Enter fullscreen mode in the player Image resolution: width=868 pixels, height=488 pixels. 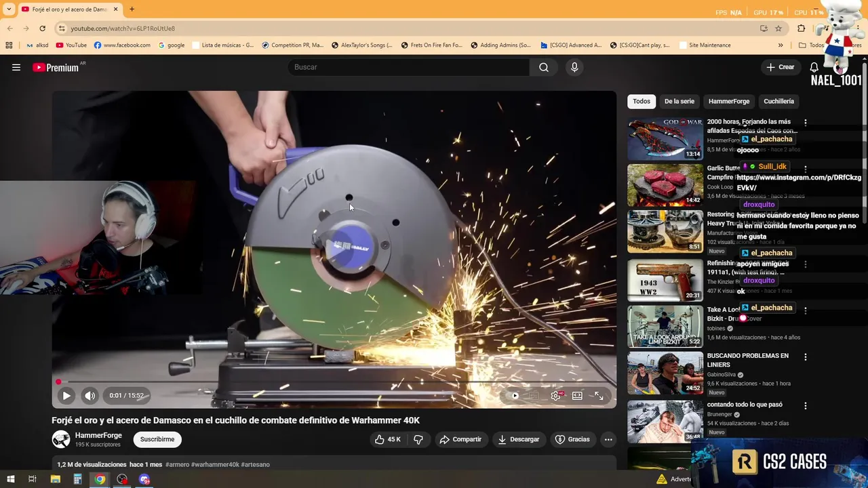tap(599, 396)
